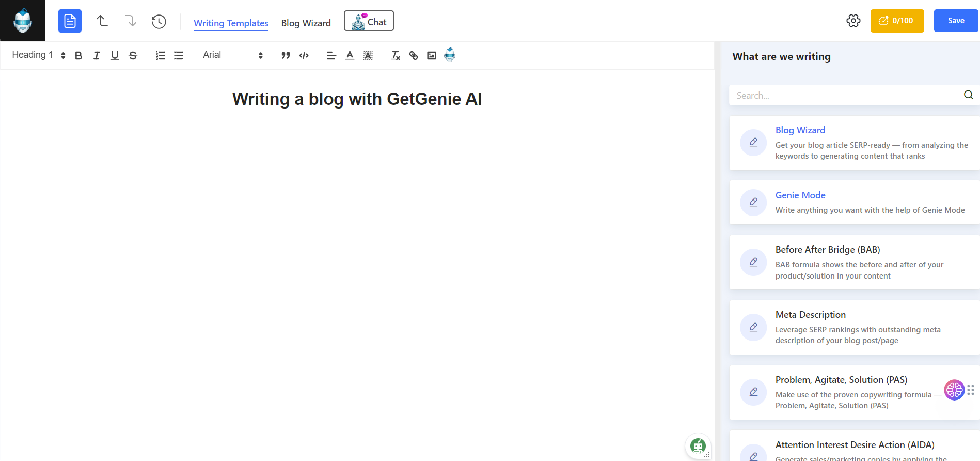Click the Genie robot toolbar icon
This screenshot has width=980, height=461.
[450, 54]
